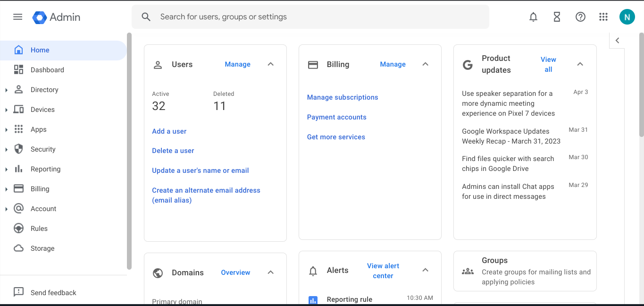
Task: Click the search users, groups or settings field
Action: point(310,17)
